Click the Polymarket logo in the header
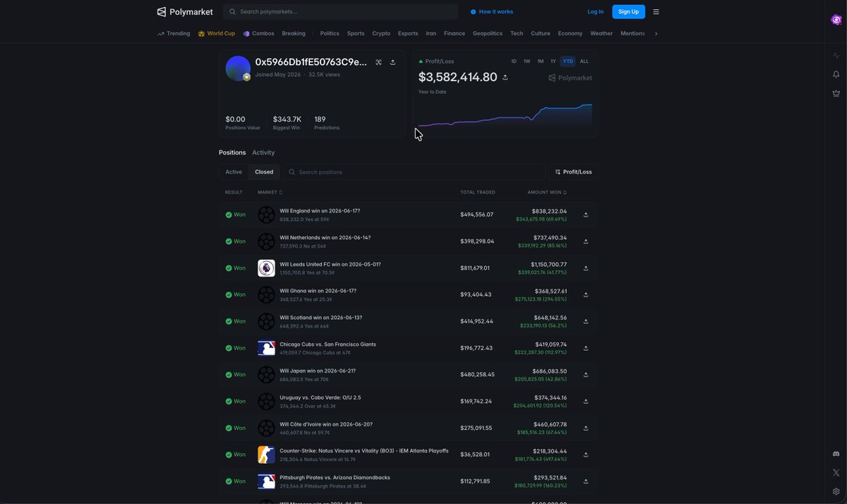Image resolution: width=847 pixels, height=504 pixels. 185,12
